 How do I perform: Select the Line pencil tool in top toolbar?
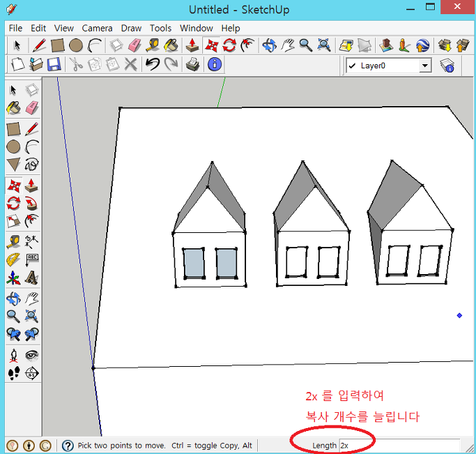(39, 45)
